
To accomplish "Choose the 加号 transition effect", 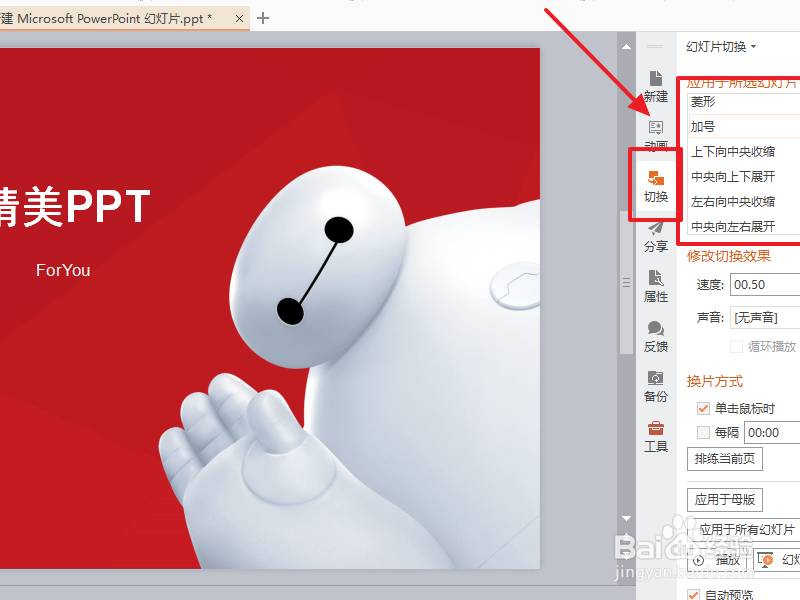I will [x=743, y=127].
